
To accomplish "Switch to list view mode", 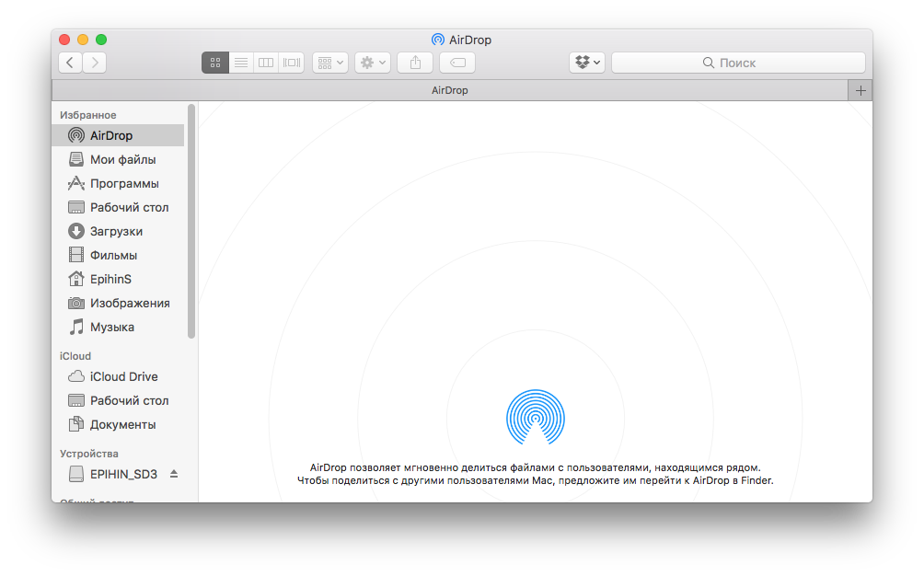I will click(x=241, y=63).
